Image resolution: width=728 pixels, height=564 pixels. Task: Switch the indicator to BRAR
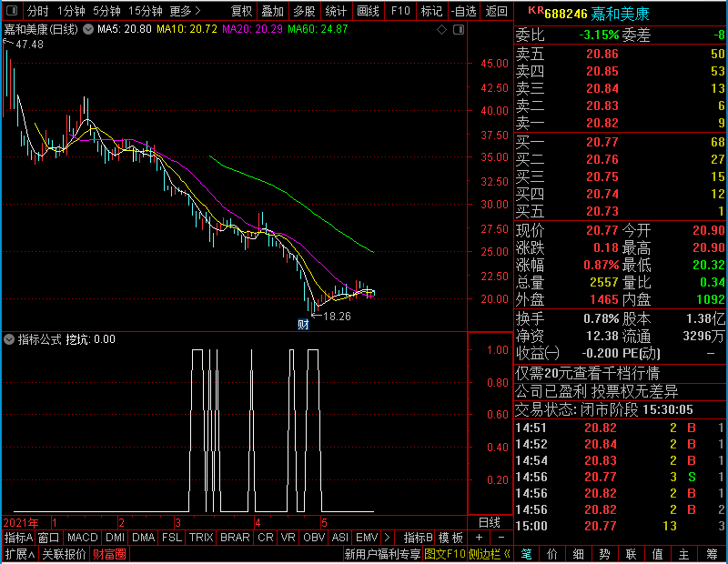click(235, 538)
